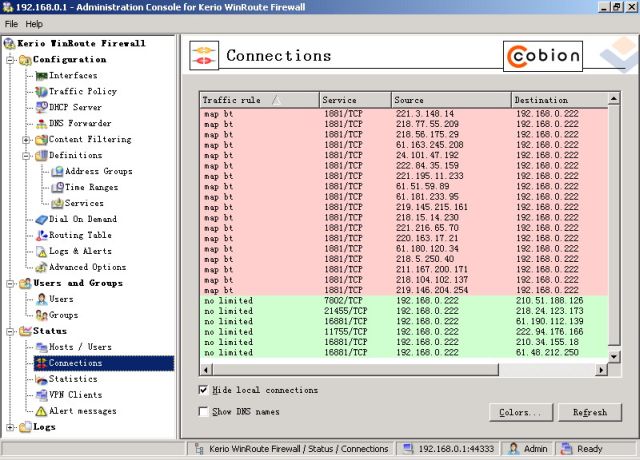Select the DHCP Server icon
640x460 pixels.
coord(41,107)
